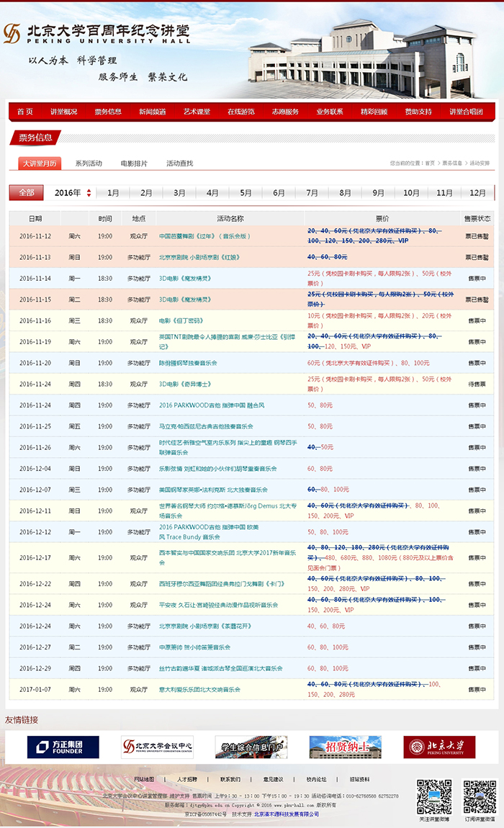Viewport: 504px width, 828px height.
Task: Open the 陈俏珊钢琴独奏音乐会 event
Action: pos(188,363)
